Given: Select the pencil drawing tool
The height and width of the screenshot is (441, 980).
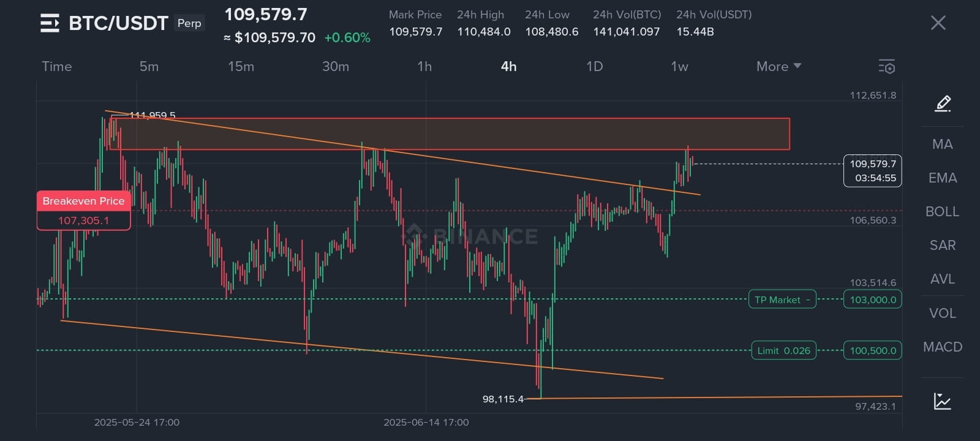Looking at the screenshot, I should pos(943,104).
